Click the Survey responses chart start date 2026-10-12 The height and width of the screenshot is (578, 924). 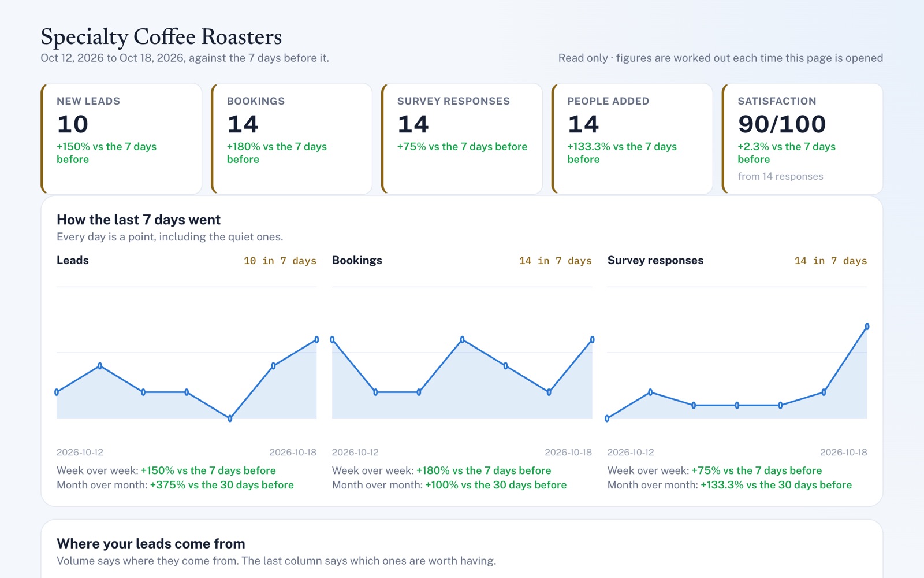click(x=631, y=452)
